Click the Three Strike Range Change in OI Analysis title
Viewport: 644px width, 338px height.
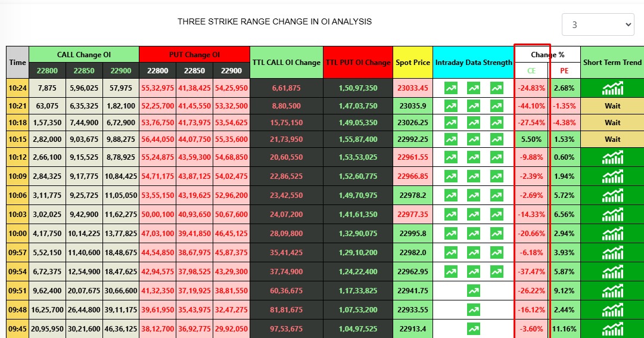click(x=275, y=21)
